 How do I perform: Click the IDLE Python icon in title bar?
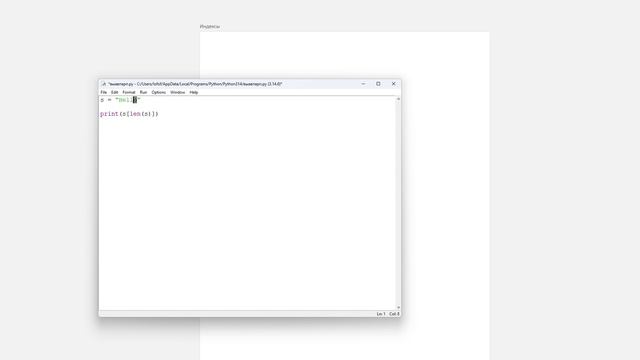pyautogui.click(x=104, y=84)
